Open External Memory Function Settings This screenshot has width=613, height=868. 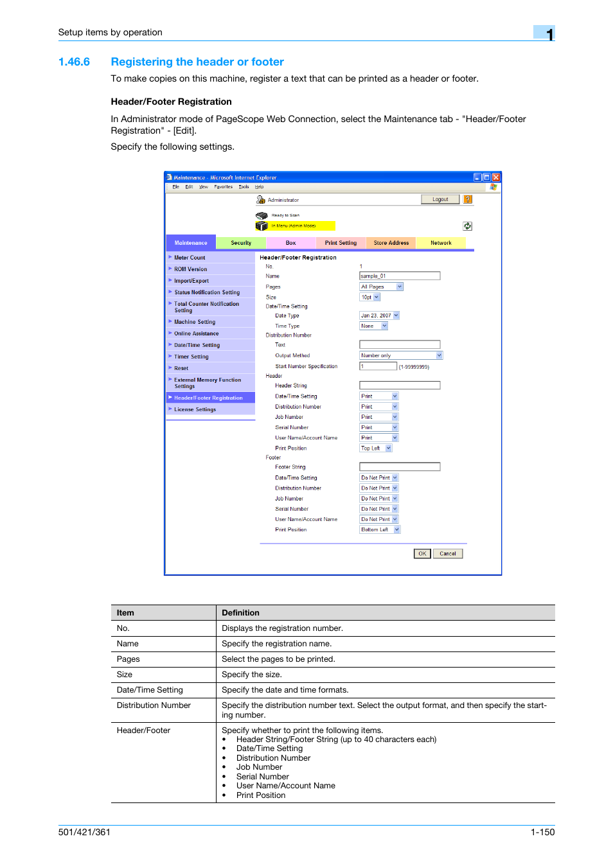tap(211, 383)
